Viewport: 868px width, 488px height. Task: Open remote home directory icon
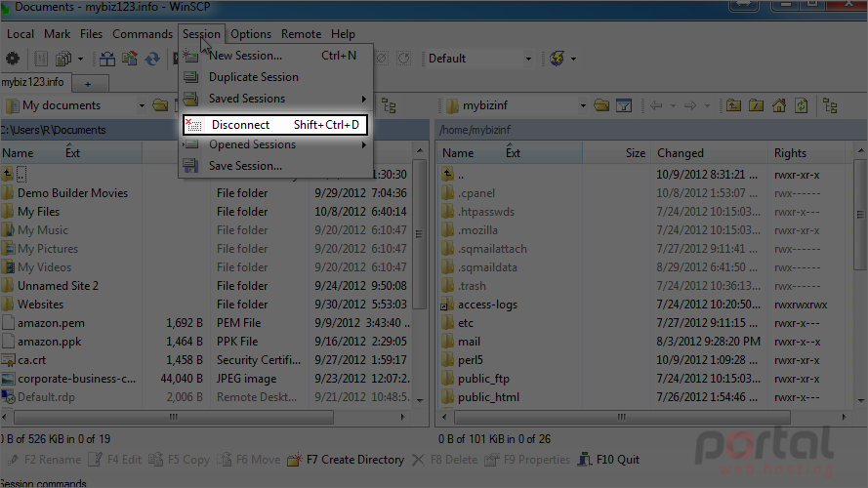click(x=779, y=105)
